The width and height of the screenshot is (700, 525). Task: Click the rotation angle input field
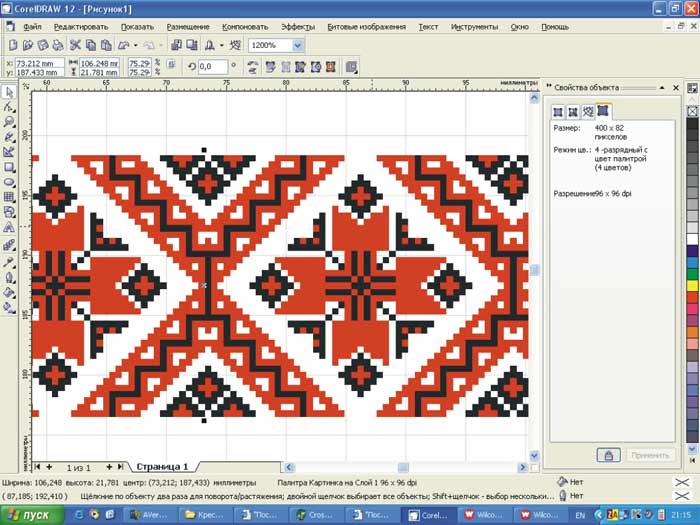213,66
